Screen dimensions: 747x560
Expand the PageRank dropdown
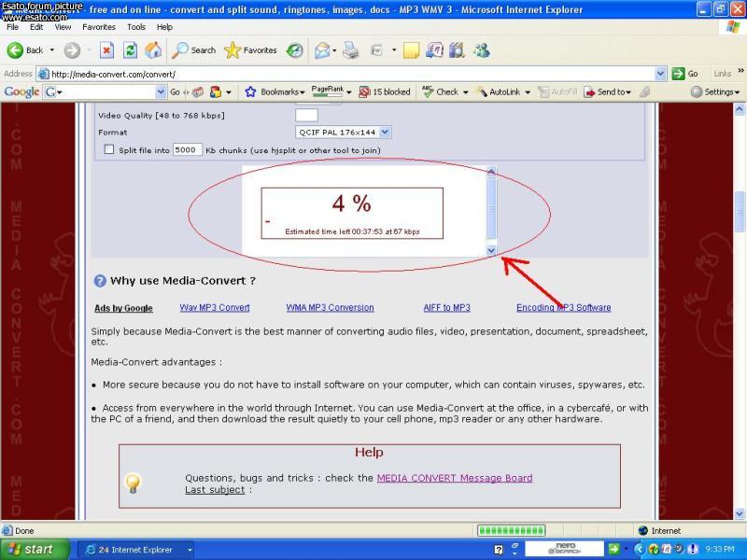pyautogui.click(x=348, y=91)
